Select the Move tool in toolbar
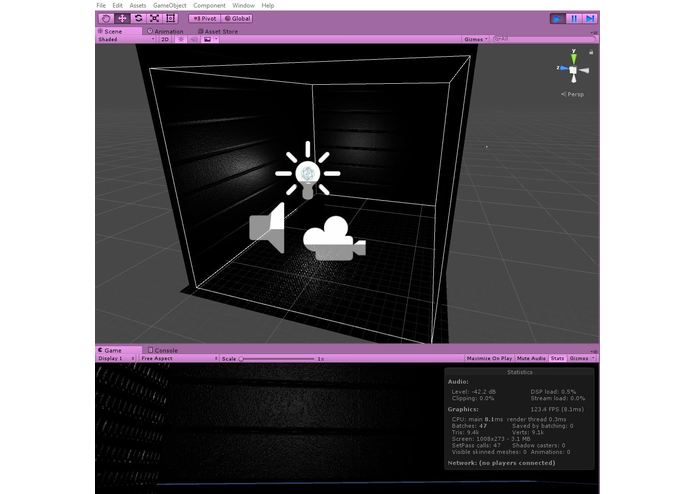The width and height of the screenshot is (695, 494). pos(122,19)
